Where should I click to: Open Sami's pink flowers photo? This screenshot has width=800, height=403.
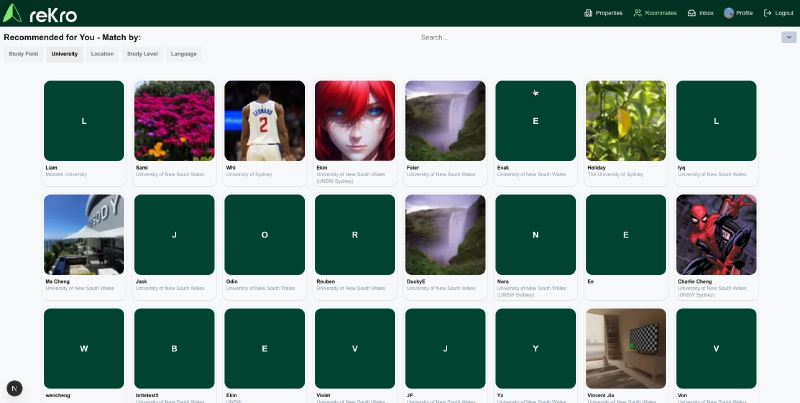(x=174, y=121)
